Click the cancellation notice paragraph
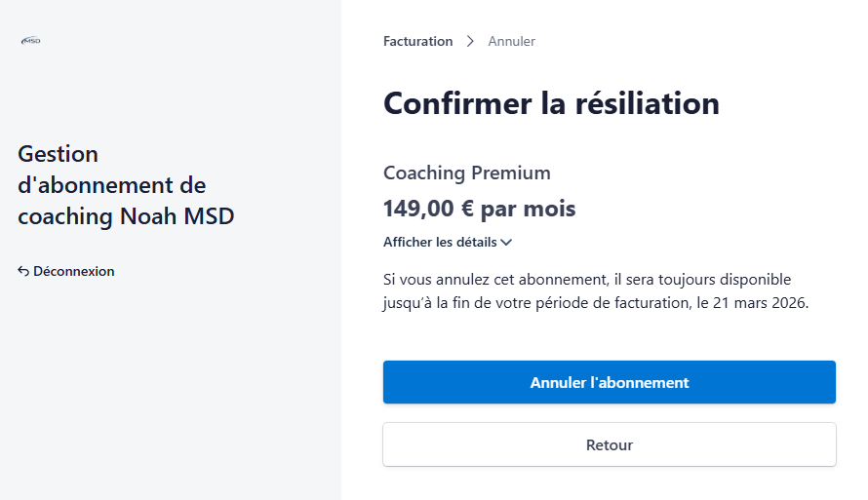Viewport: 868px width, 500px height. [595, 291]
